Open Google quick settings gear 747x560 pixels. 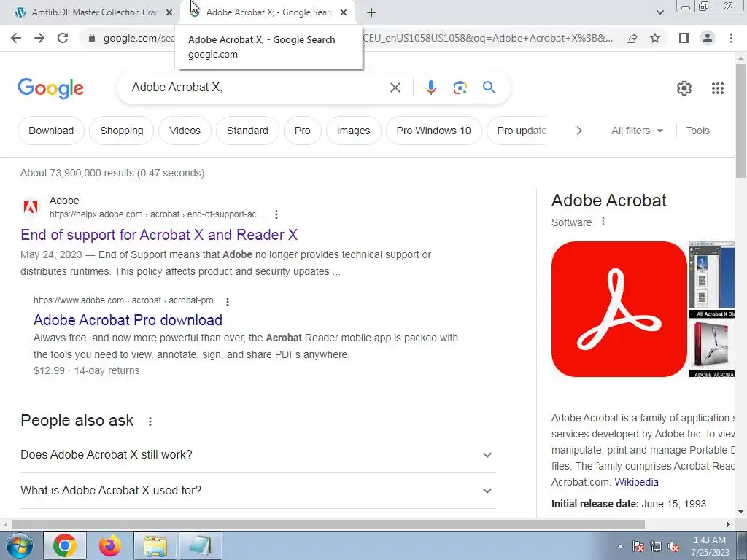pyautogui.click(x=684, y=88)
